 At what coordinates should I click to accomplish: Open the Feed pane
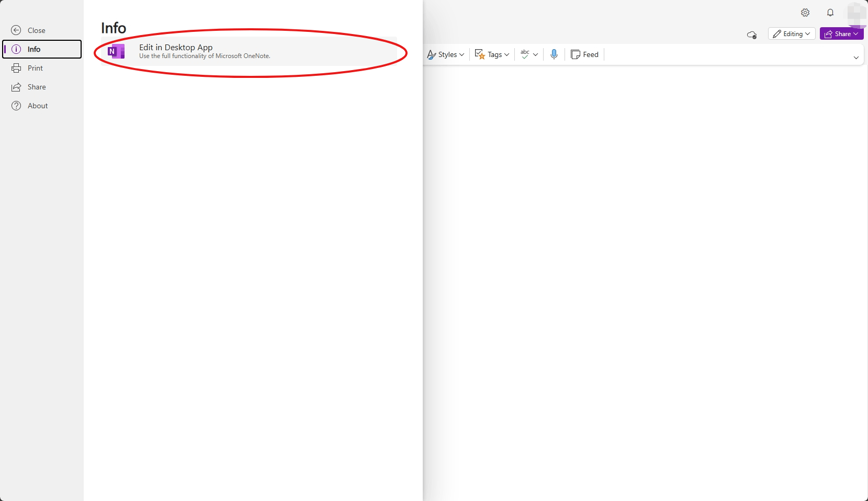585,54
